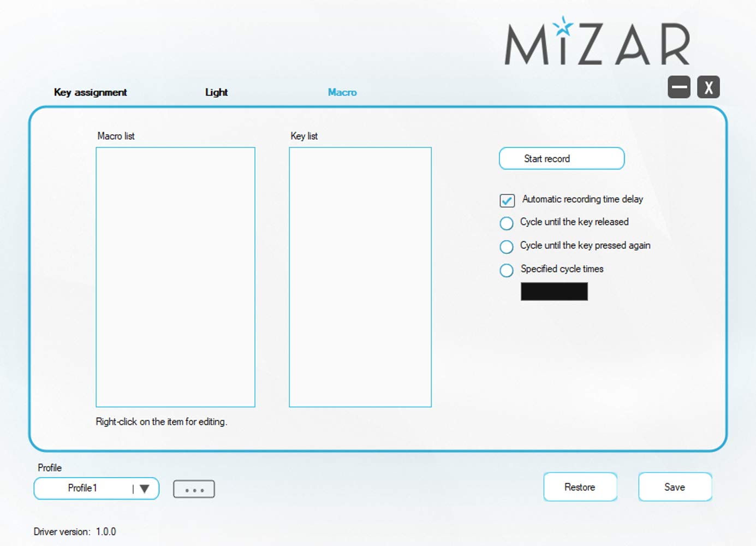
Task: Click the 'Right-click on the item for editing.' hint
Action: click(162, 422)
